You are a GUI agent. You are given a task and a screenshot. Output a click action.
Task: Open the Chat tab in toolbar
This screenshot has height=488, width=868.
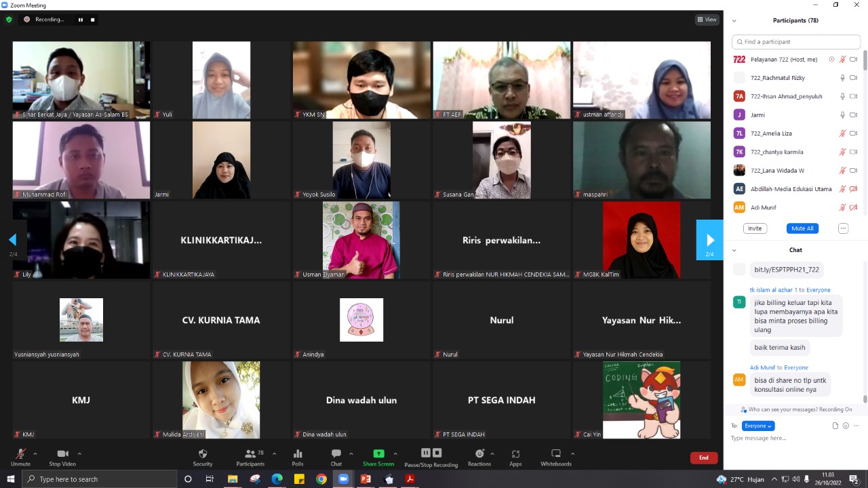click(x=336, y=454)
